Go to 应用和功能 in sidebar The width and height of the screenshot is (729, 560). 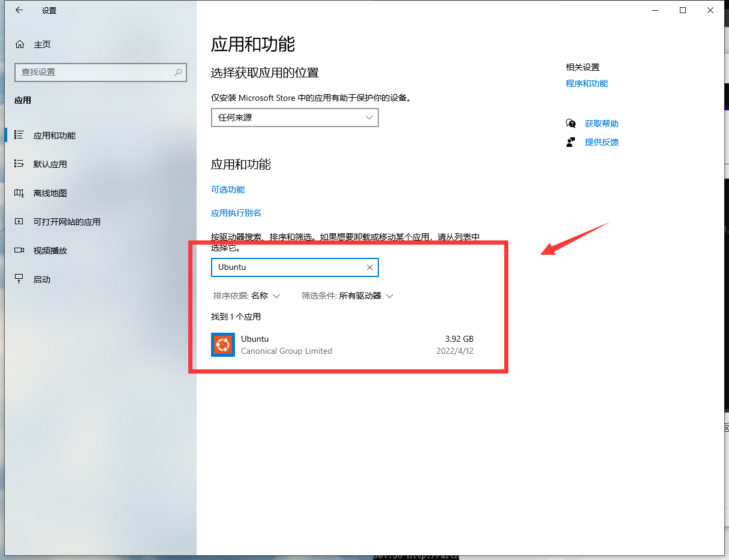click(x=55, y=136)
